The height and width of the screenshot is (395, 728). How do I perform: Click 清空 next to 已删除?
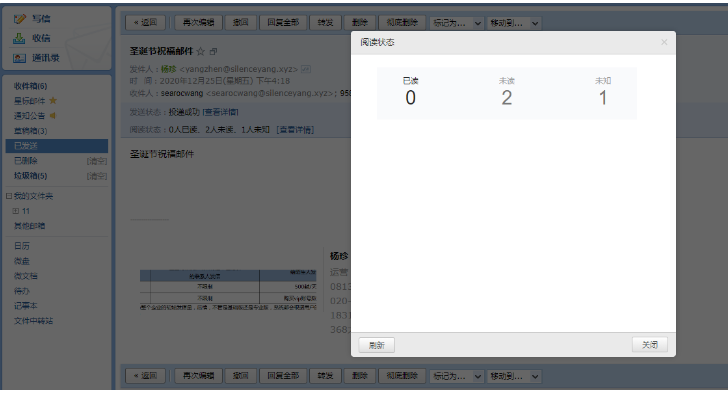point(97,161)
